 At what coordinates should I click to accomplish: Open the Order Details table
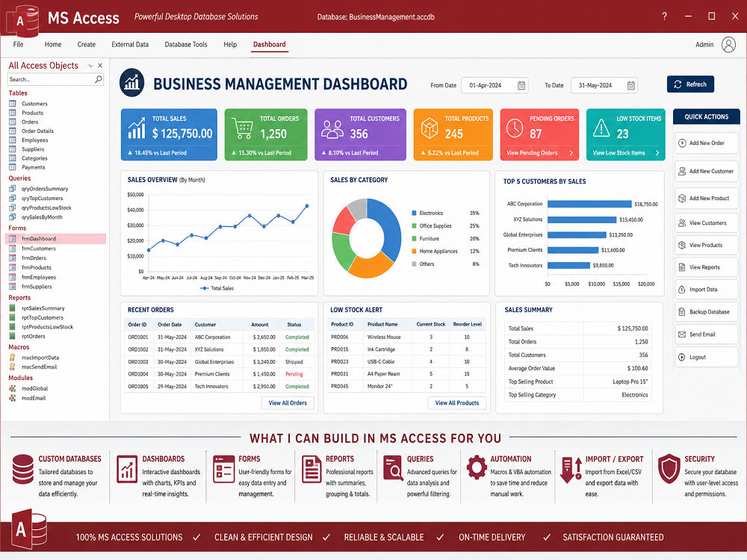click(x=37, y=131)
